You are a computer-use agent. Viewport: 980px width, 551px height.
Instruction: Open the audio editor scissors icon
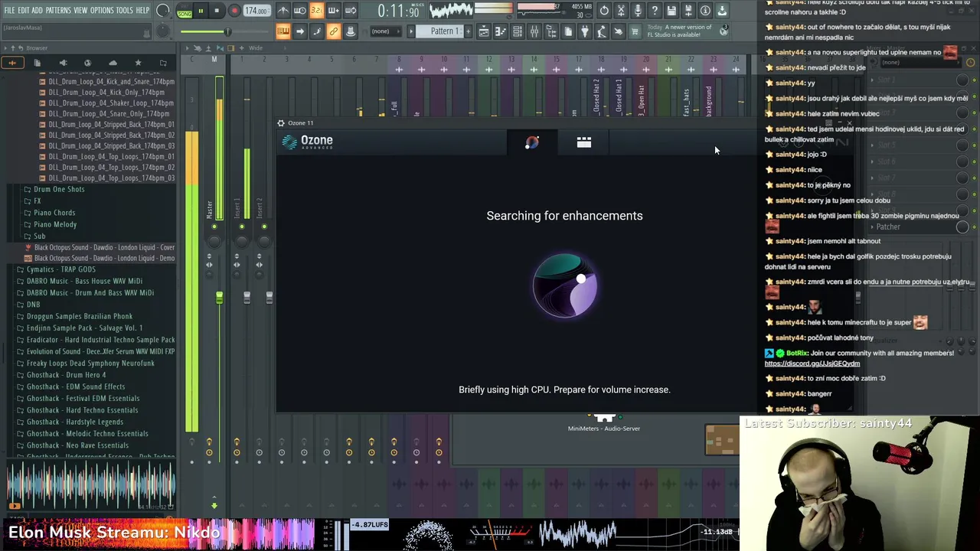coord(621,11)
